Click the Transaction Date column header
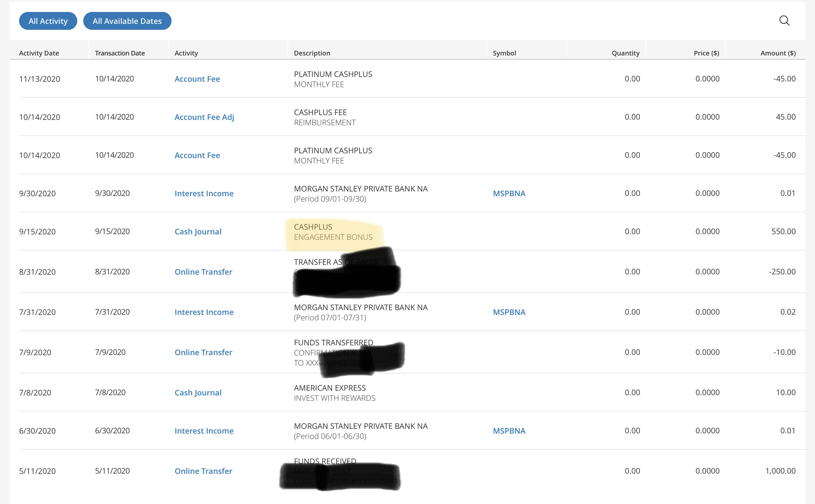815x504 pixels. tap(120, 53)
